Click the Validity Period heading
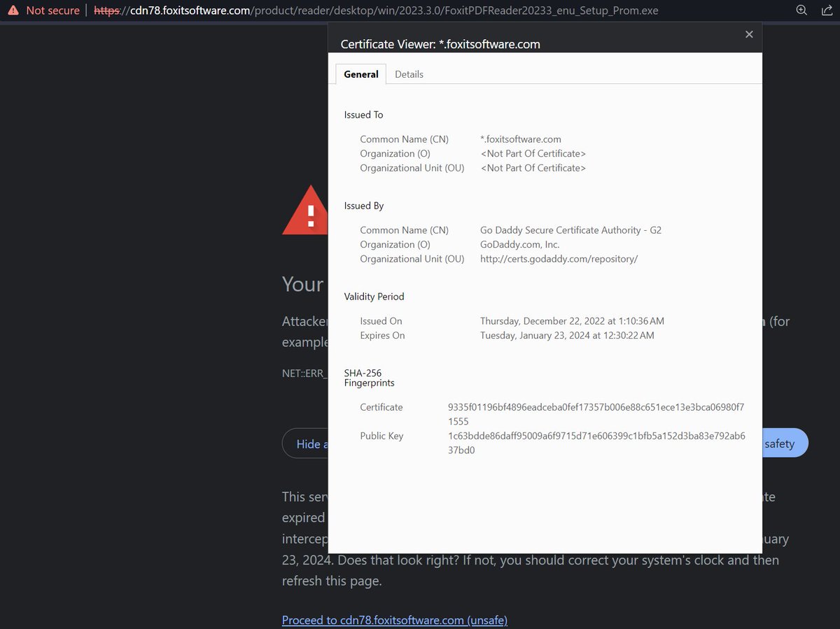This screenshot has height=629, width=840. [x=374, y=297]
